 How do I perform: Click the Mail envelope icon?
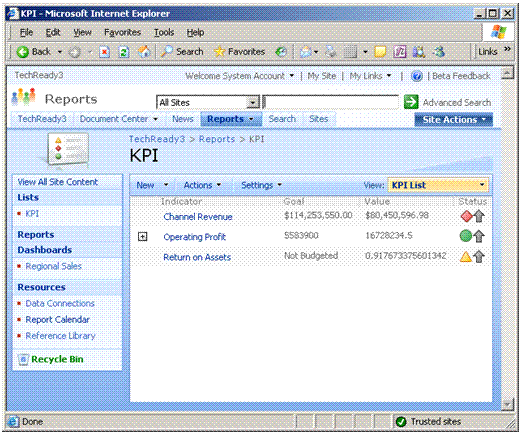(x=305, y=52)
